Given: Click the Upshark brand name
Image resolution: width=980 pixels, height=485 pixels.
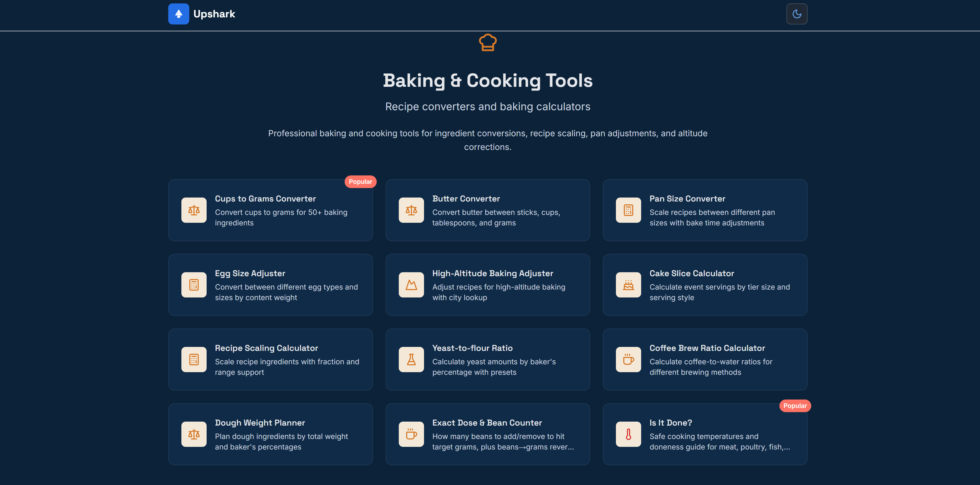Looking at the screenshot, I should (x=214, y=14).
